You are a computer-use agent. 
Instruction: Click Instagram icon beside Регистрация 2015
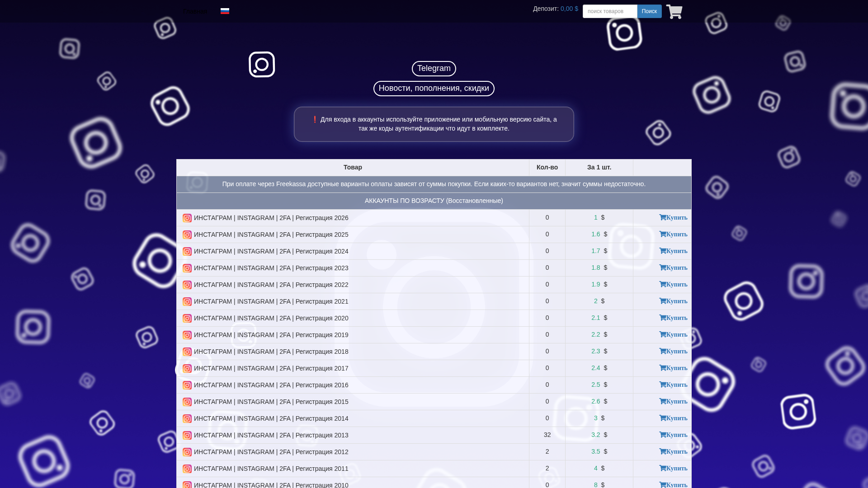click(187, 402)
